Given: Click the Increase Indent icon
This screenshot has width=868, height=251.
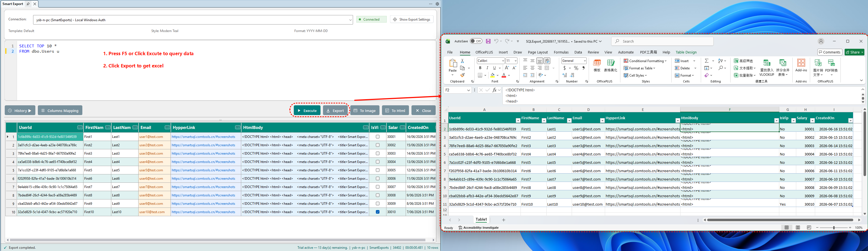Looking at the screenshot, I should 532,75.
